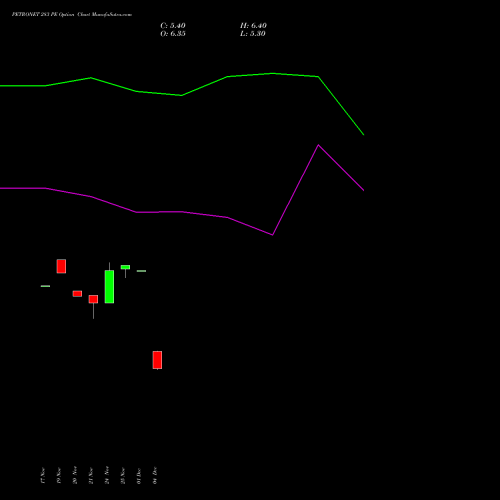This screenshot has height=500, width=500.
Task: Click the small red candlestick for 20 Nov
Action: coord(77,294)
